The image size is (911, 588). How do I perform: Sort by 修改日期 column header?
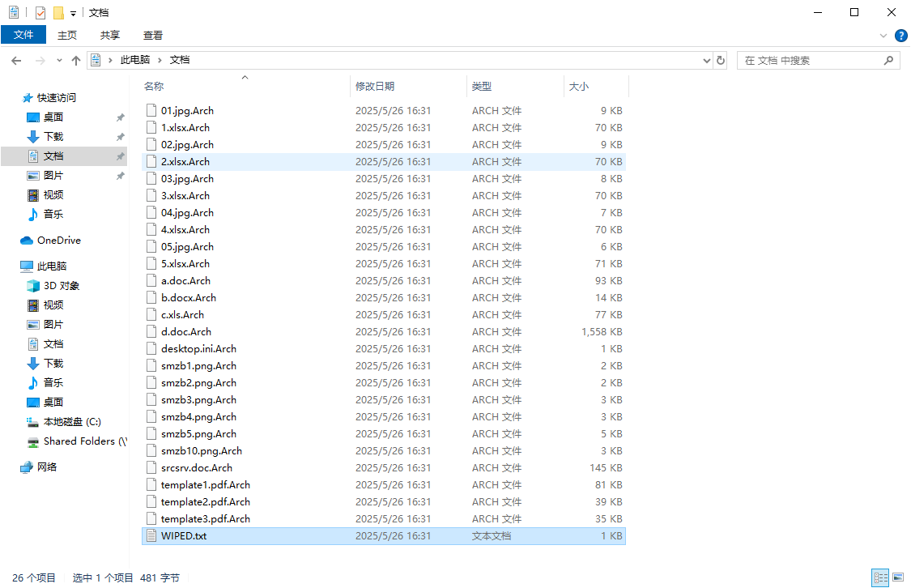point(375,86)
